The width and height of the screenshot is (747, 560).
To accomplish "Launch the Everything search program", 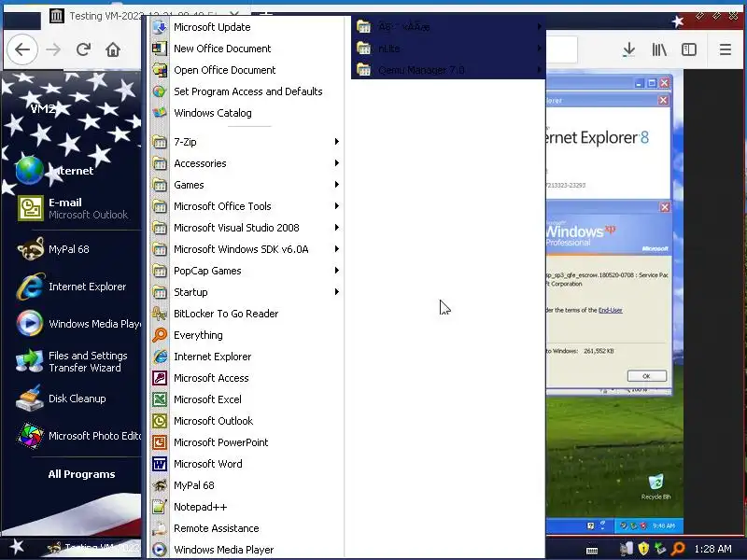I will click(246, 335).
